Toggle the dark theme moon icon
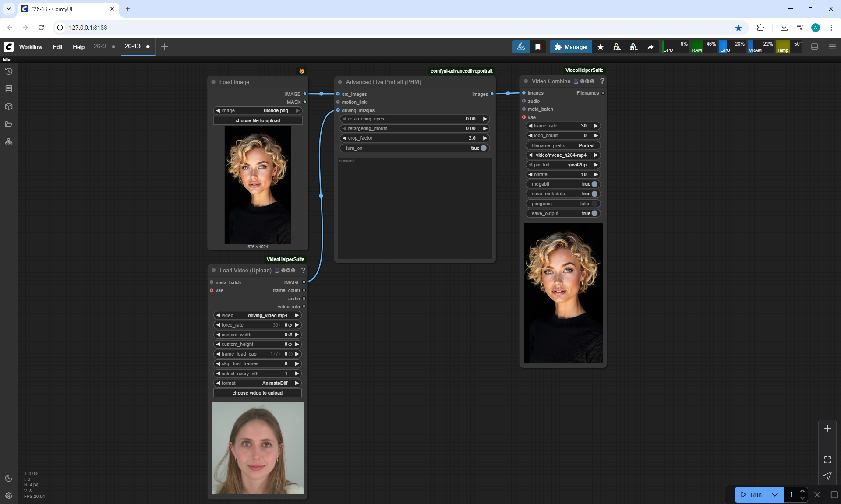This screenshot has width=841, height=504. tap(9, 478)
